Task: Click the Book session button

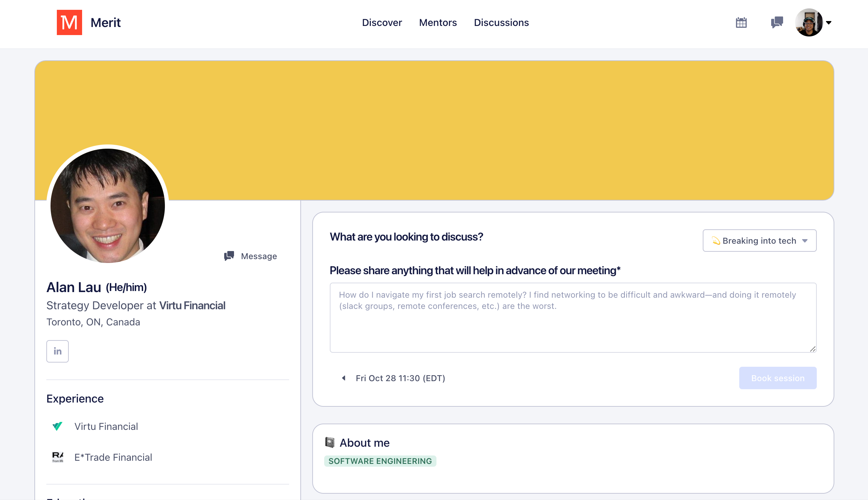Action: [777, 378]
